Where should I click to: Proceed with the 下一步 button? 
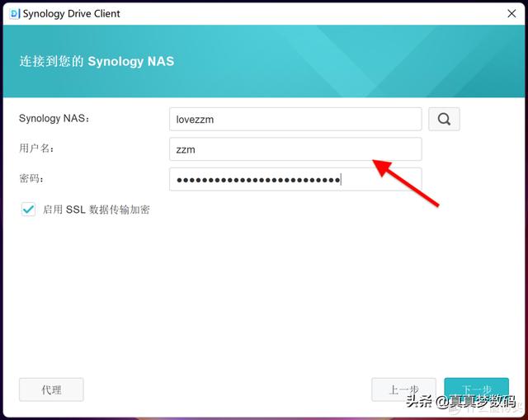[x=477, y=389]
